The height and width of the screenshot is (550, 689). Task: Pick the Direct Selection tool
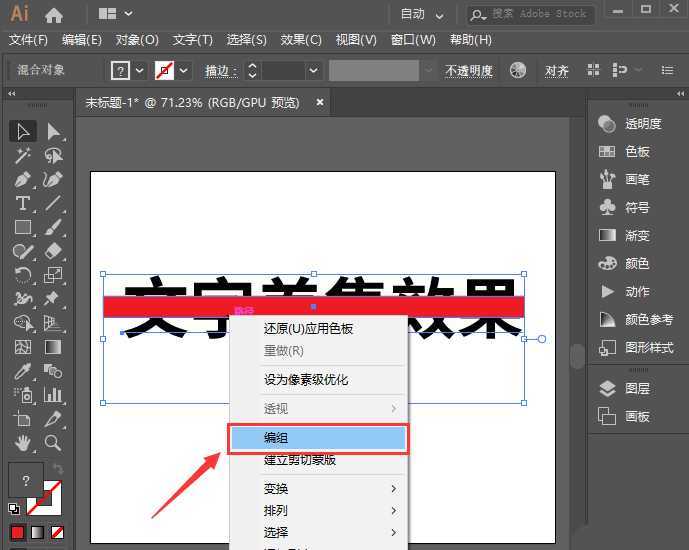pyautogui.click(x=54, y=131)
